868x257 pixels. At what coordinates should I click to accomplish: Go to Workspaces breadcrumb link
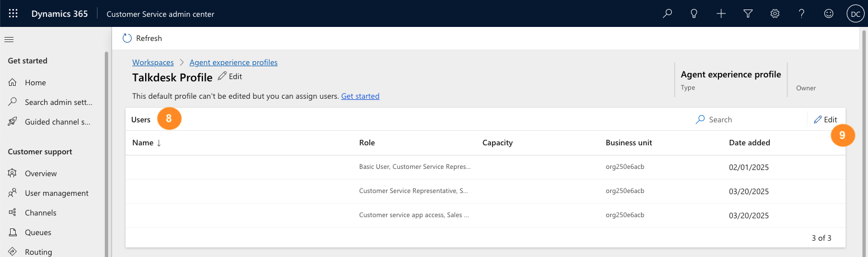[153, 62]
